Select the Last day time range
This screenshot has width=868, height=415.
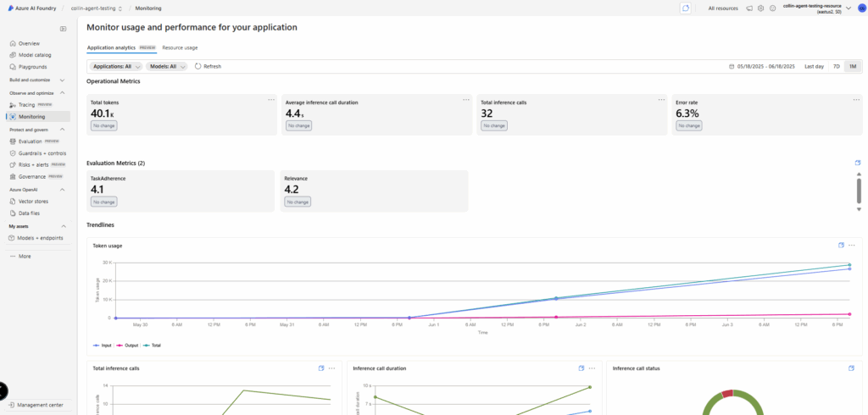tap(814, 66)
